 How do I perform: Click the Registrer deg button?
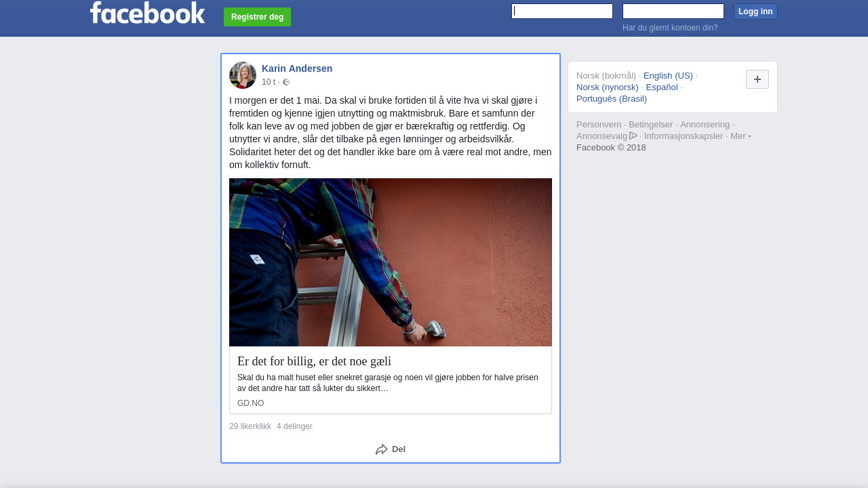[x=257, y=17]
